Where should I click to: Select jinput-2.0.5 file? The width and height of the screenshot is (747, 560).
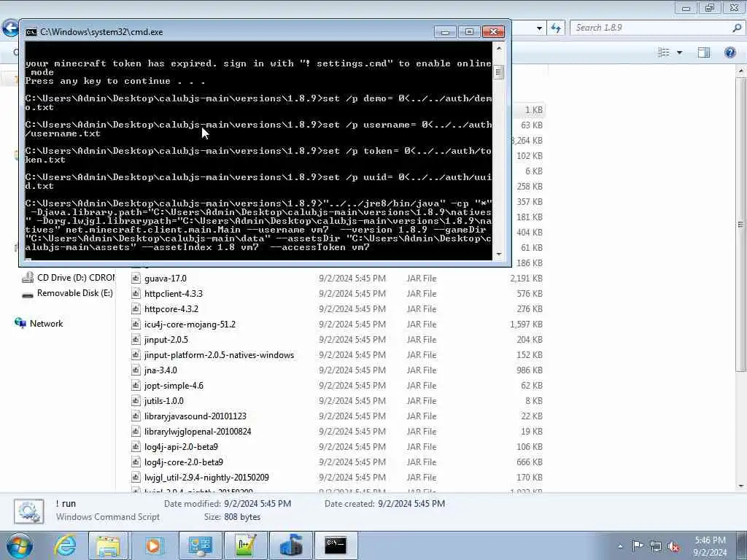point(166,340)
